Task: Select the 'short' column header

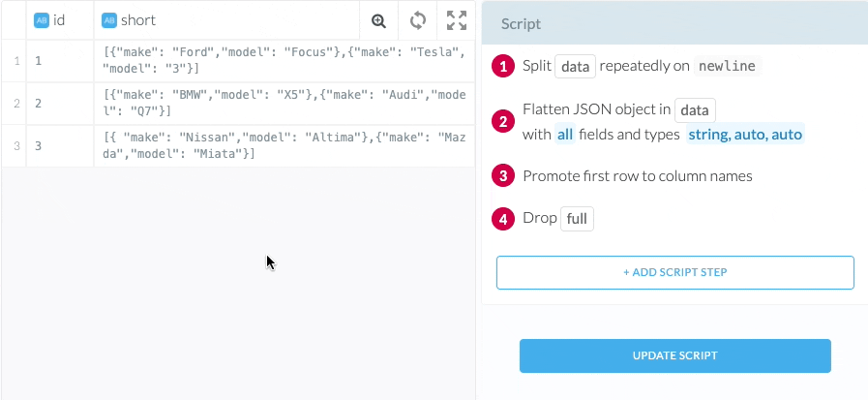Action: click(137, 20)
